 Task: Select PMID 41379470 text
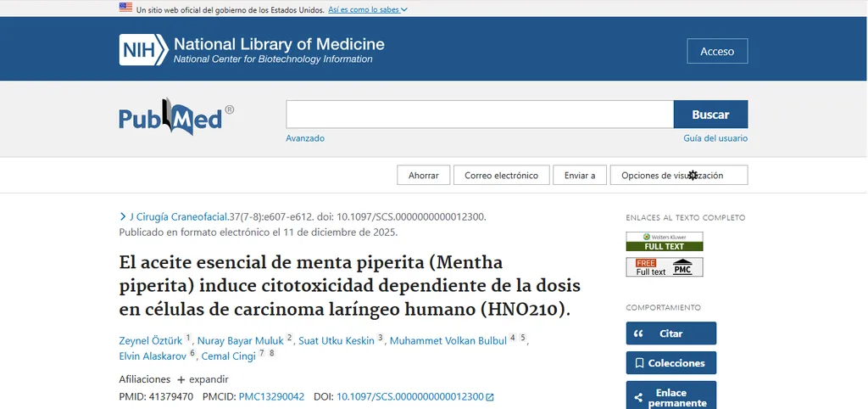click(156, 397)
